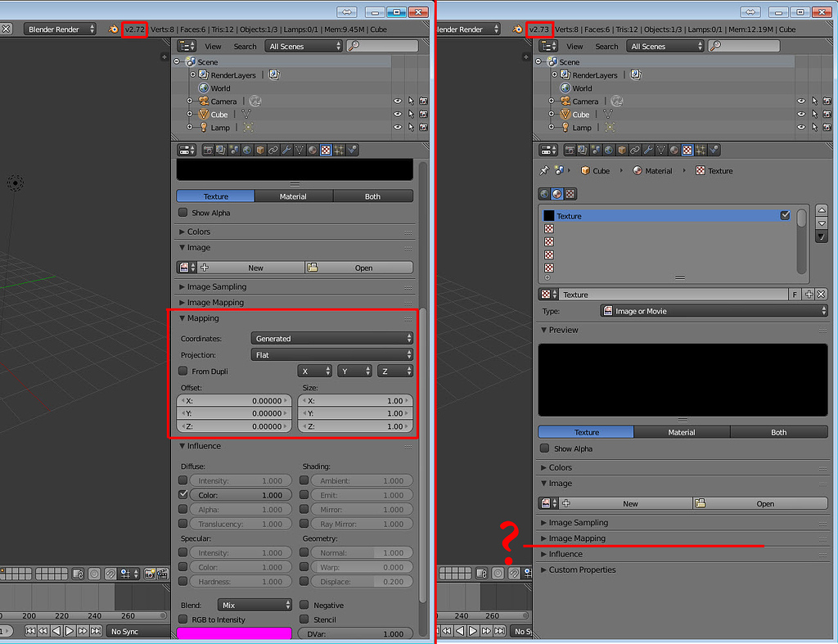
Task: Click Offset X value field, left window
Action: [234, 401]
